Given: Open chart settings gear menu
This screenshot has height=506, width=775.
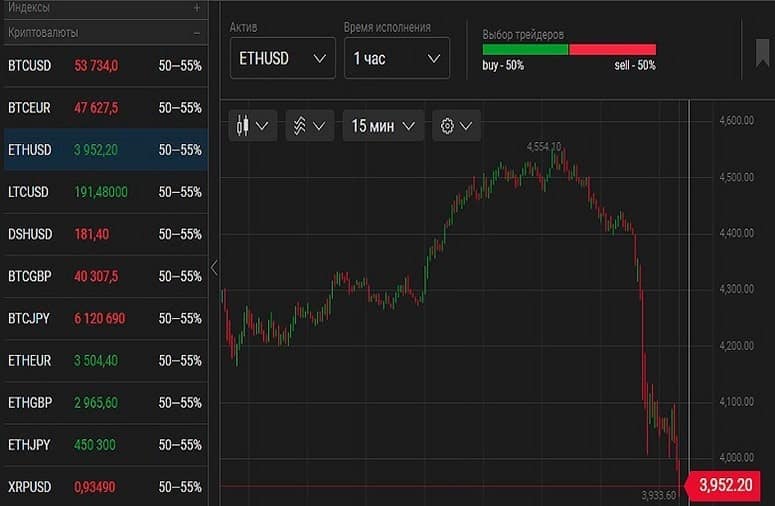Looking at the screenshot, I should [x=456, y=126].
